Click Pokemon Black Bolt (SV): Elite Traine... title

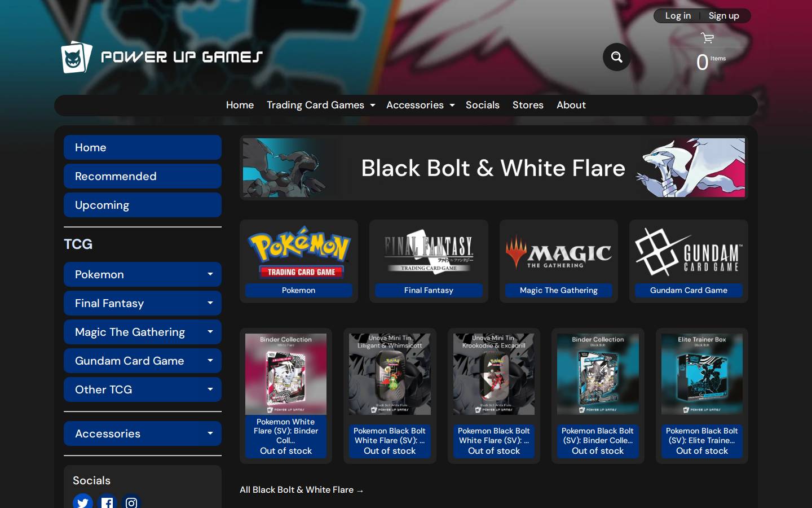702,436
